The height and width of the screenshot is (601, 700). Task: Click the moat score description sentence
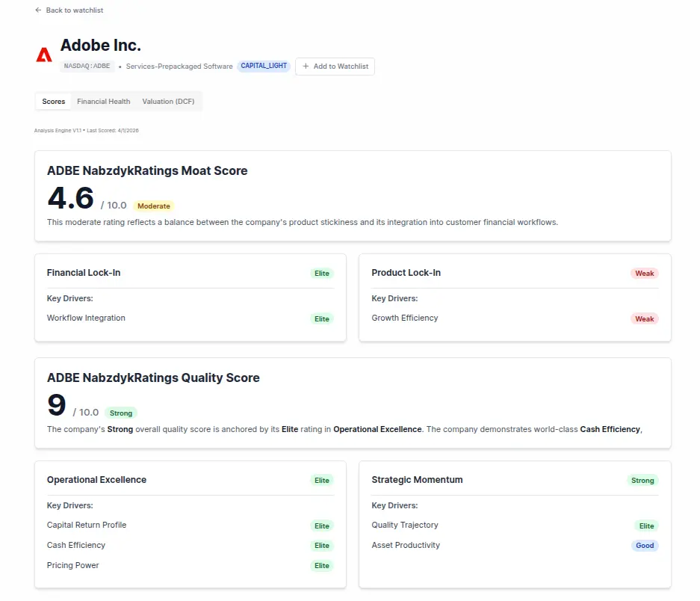303,222
